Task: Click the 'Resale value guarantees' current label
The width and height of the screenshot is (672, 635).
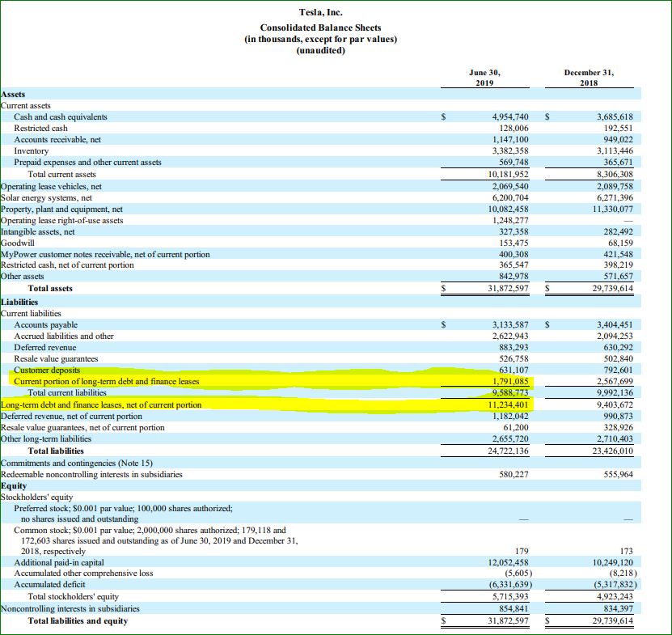Action: [x=56, y=358]
